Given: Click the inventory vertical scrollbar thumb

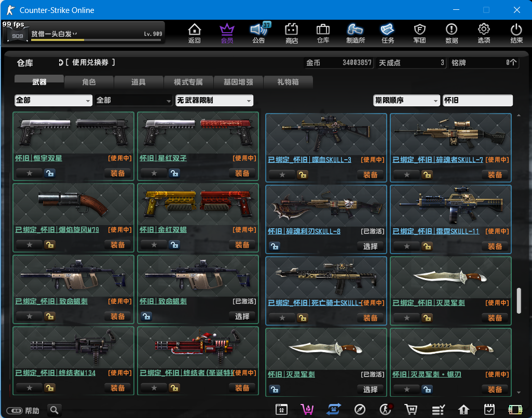Looking at the screenshot, I should [x=519, y=301].
